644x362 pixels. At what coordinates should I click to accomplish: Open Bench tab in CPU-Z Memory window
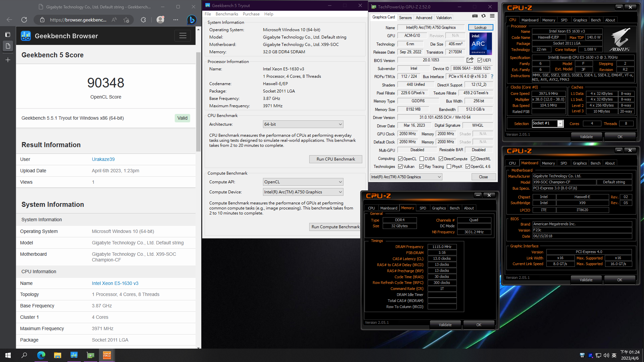pyautogui.click(x=454, y=208)
